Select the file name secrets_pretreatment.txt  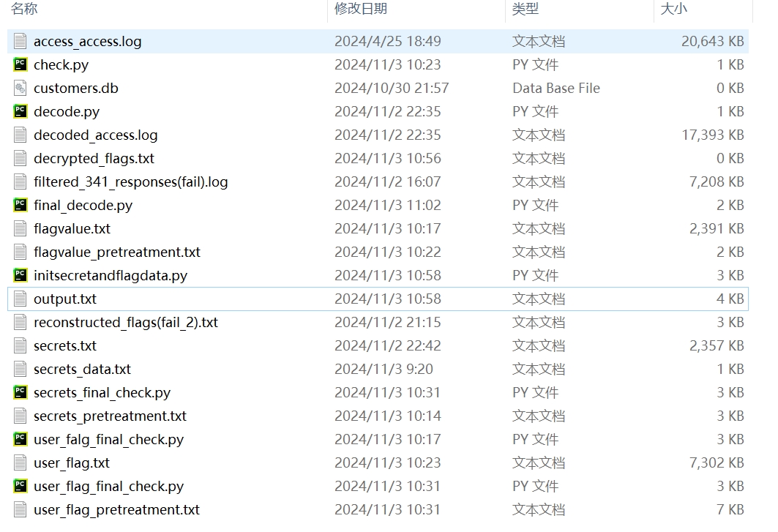pos(111,416)
